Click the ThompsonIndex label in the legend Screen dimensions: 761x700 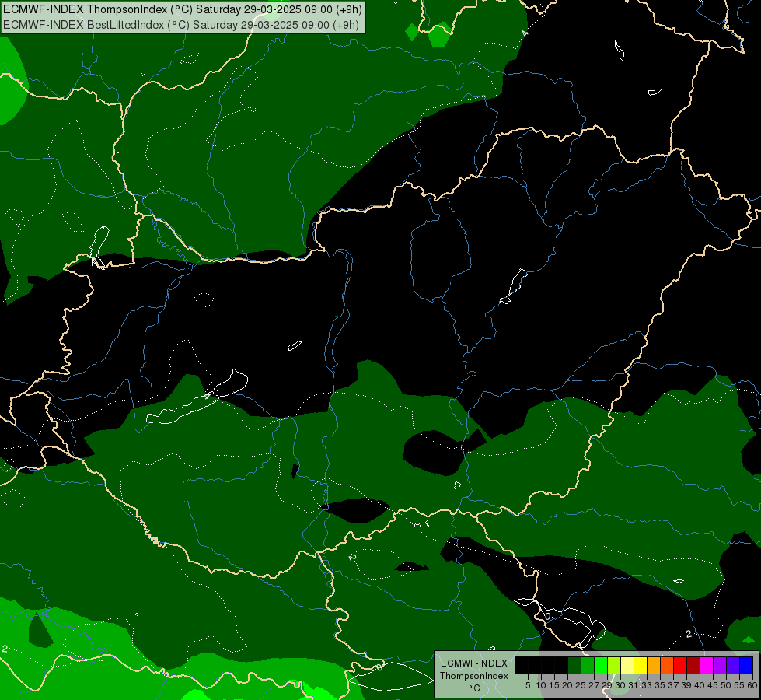point(474,676)
